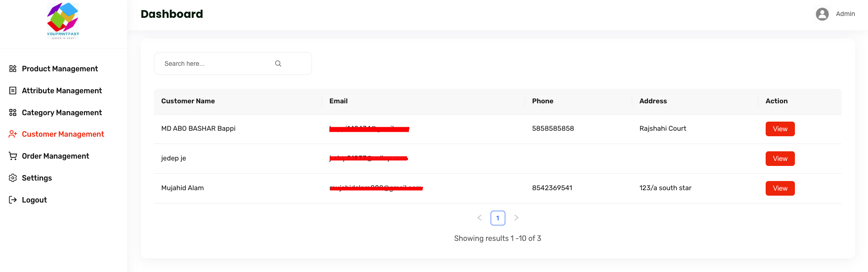The height and width of the screenshot is (272, 868).
Task: Click the Customer Management user-plus icon
Action: point(13,134)
